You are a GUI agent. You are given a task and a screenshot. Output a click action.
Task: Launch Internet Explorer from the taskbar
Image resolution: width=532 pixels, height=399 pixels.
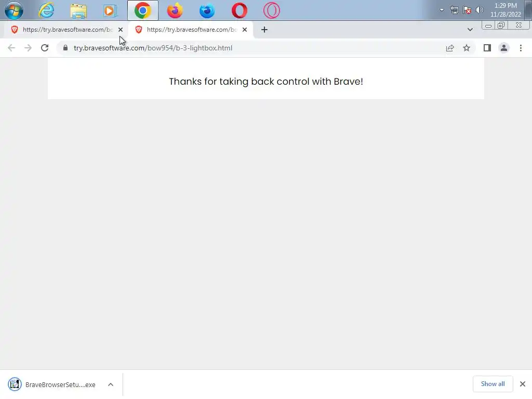(x=46, y=10)
